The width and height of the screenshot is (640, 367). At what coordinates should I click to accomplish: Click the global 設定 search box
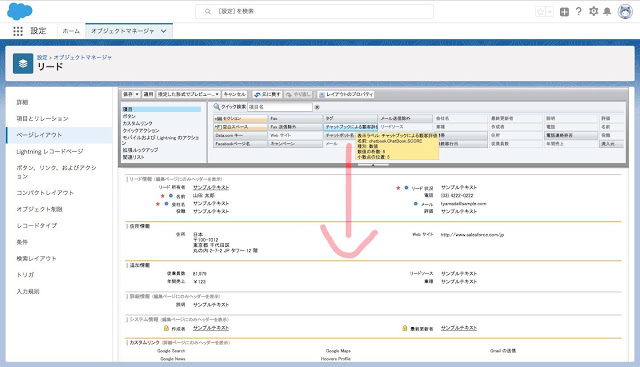click(314, 11)
